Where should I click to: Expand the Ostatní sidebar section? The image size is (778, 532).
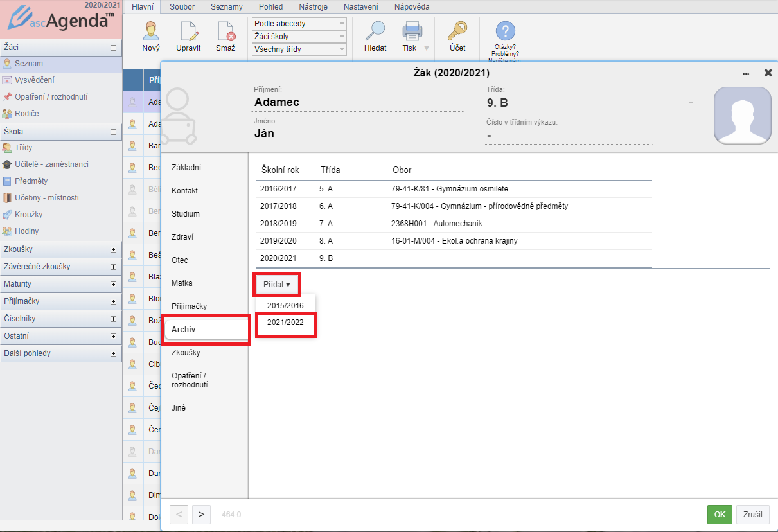tap(113, 336)
